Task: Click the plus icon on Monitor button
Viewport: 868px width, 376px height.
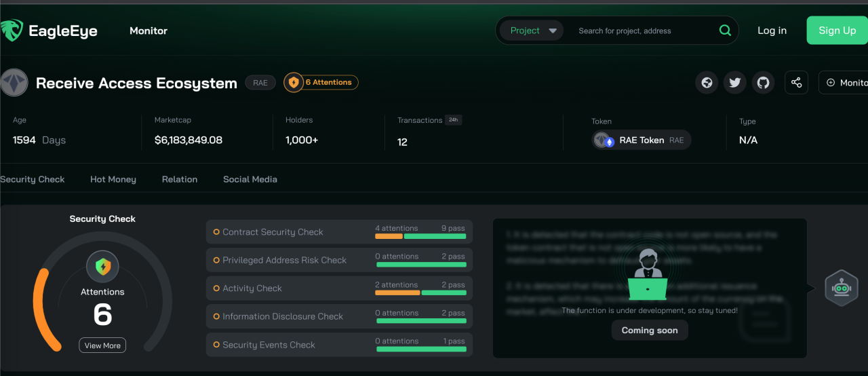Action: tap(831, 83)
